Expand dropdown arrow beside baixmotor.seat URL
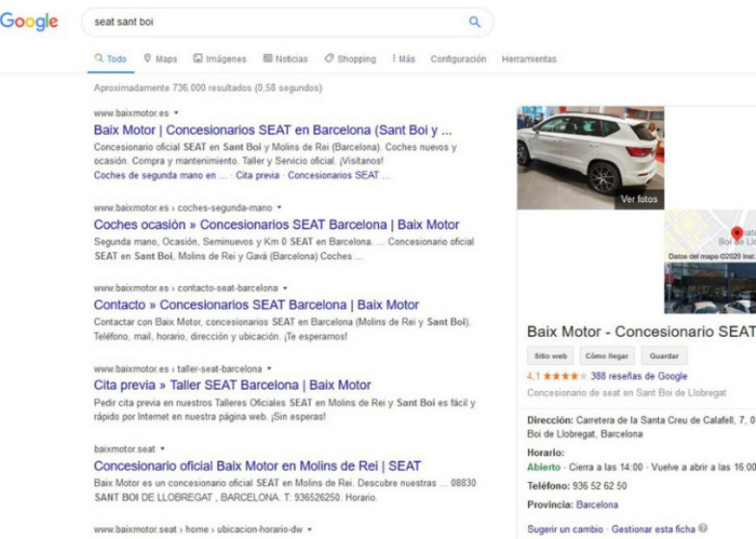The height and width of the screenshot is (539, 756). (x=163, y=449)
